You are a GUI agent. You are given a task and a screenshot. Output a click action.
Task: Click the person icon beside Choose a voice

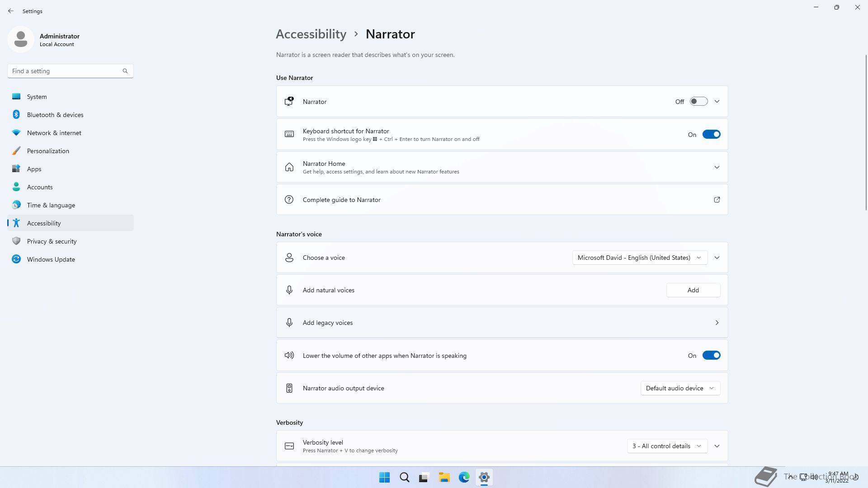[289, 258]
